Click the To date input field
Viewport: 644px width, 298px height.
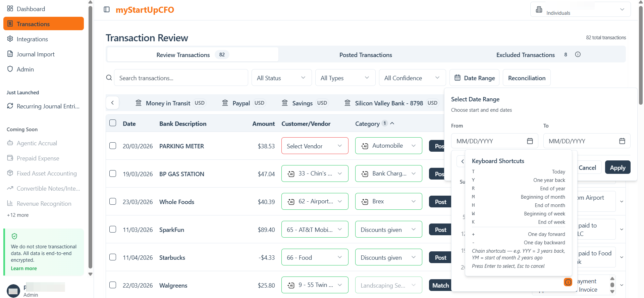click(x=587, y=141)
